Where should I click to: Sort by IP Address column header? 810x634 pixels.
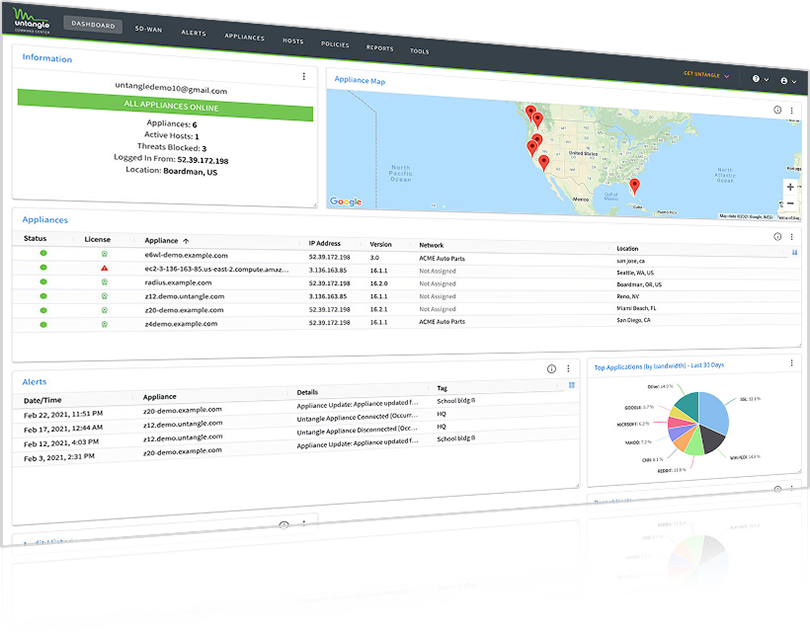tap(324, 243)
